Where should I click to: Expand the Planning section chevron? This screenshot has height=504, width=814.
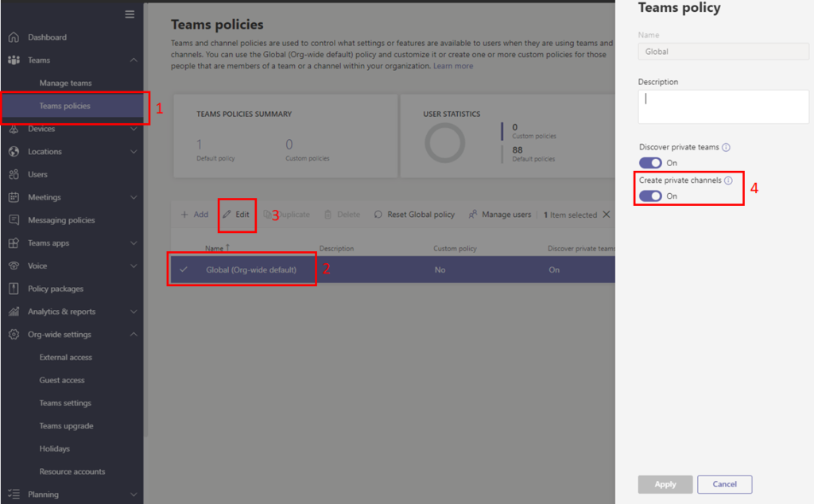[134, 494]
